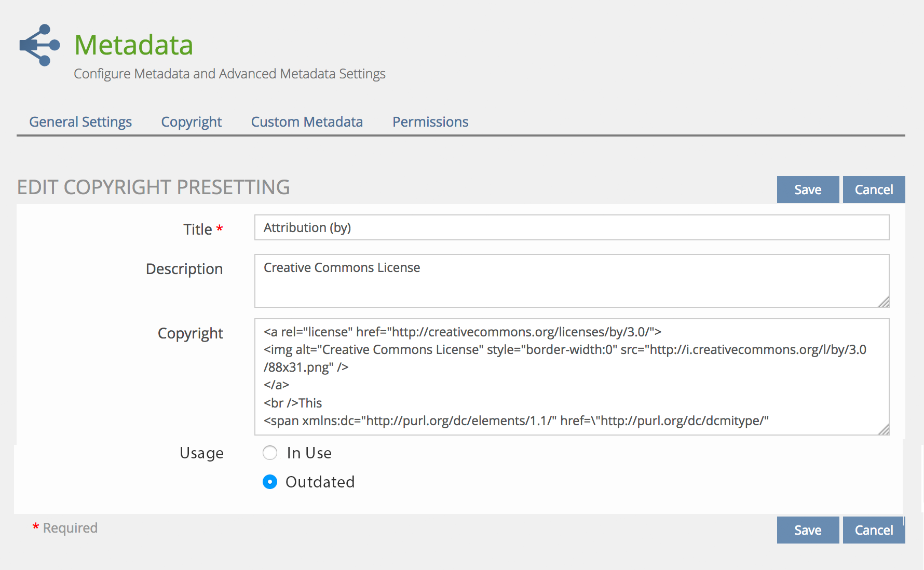924x570 pixels.
Task: Click the bottom Save button
Action: pos(808,530)
